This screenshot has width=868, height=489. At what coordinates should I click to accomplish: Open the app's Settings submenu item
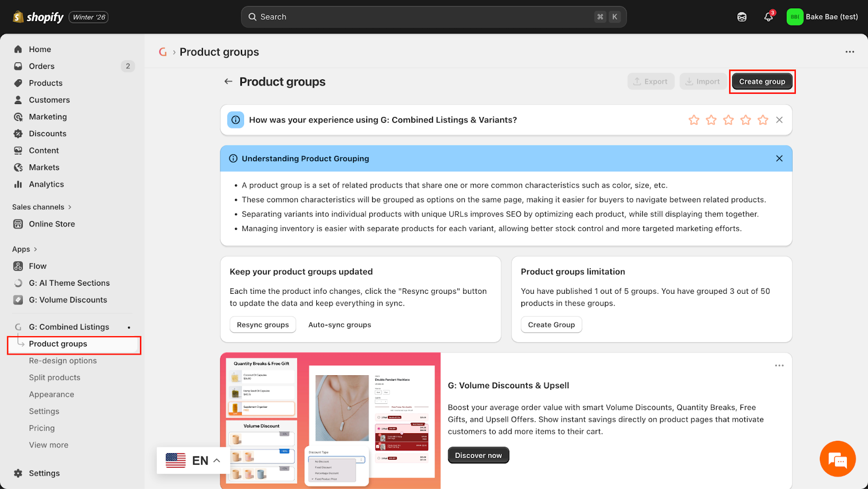[x=44, y=411]
